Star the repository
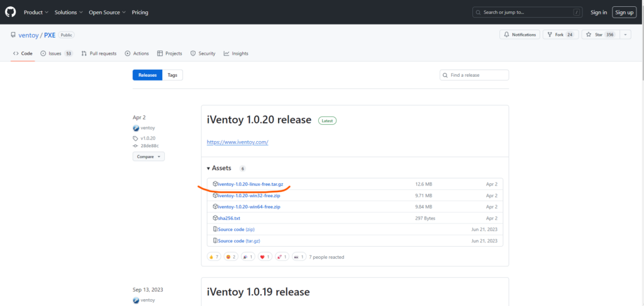 coord(600,35)
